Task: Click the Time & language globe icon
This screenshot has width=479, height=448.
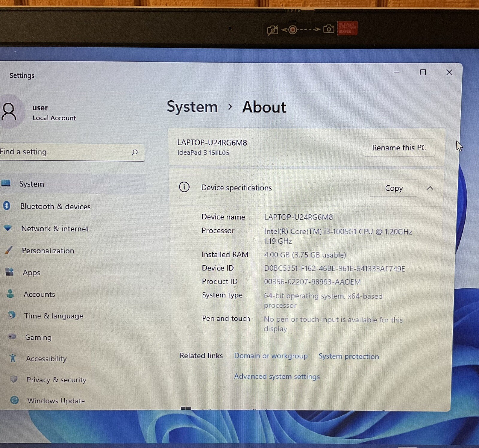Action: pyautogui.click(x=12, y=315)
